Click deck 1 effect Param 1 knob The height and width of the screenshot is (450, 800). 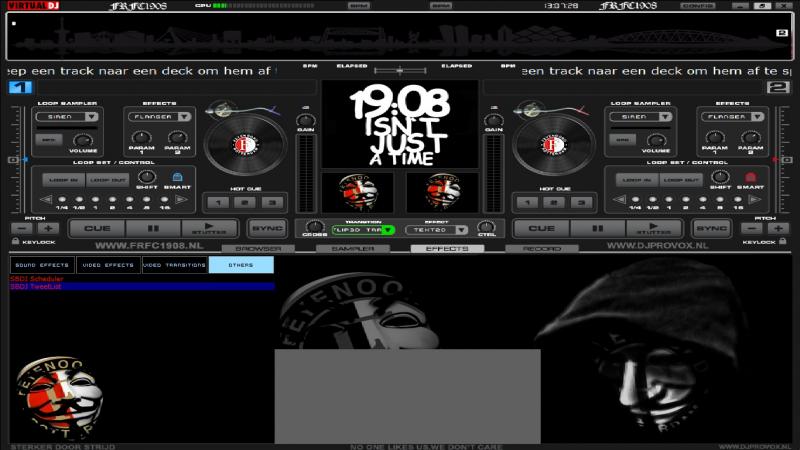tap(141, 137)
